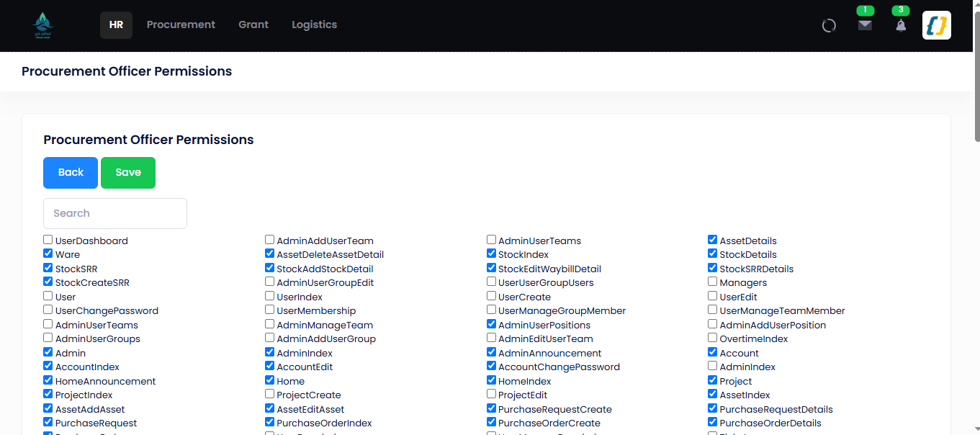Screen dimensions: 980x435
Task: Uncheck the StockIndex permission
Action: pyautogui.click(x=492, y=254)
